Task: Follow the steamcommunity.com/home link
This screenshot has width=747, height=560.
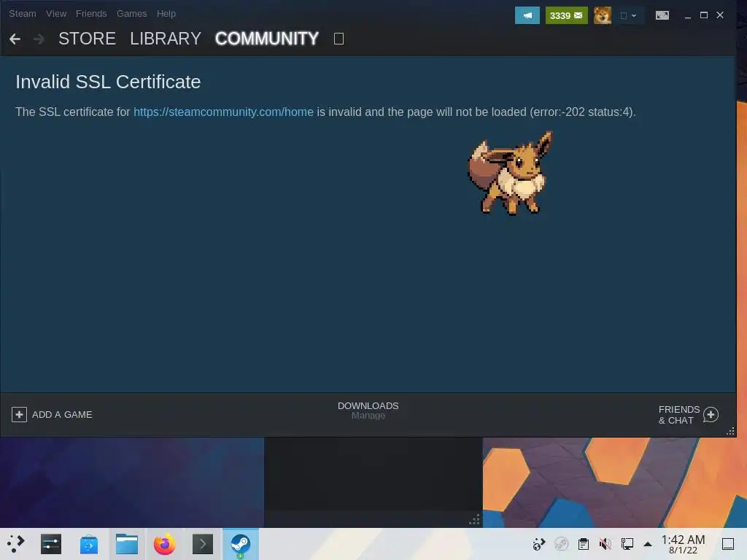Action: [x=223, y=112]
